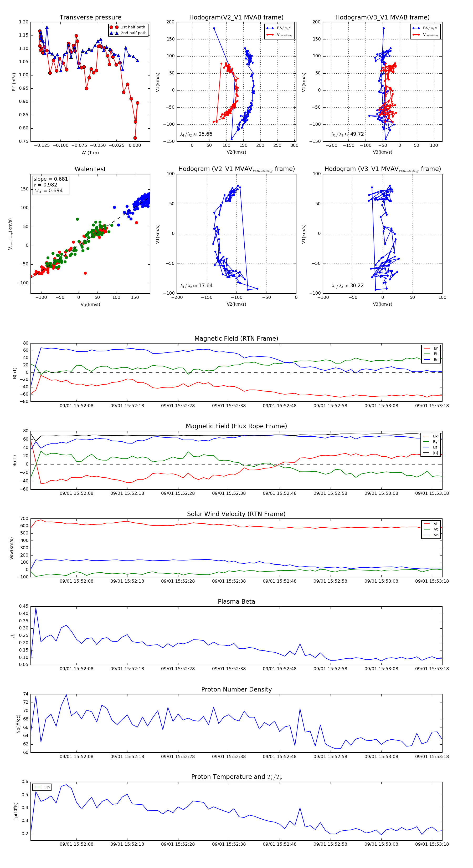473x868 pixels.
Task: Click the λ1/λ3 ≈ 30.22 annotation
Action: pyautogui.click(x=348, y=286)
